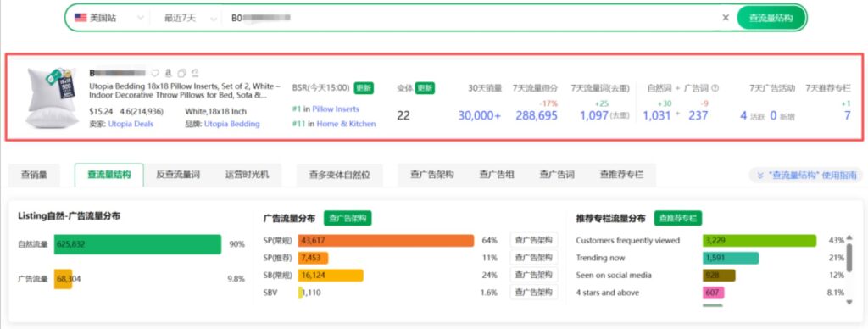Viewport: 868px width, 329px height.
Task: Click the SB(常规) 16,124 bar
Action: 331,276
